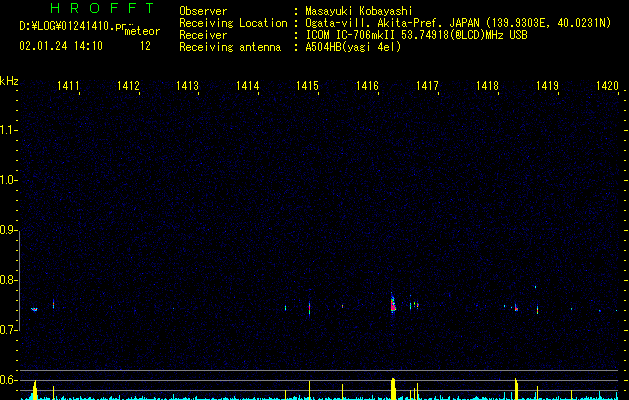Click the 1420 time axis marker
This screenshot has width=629, height=400.
point(607,85)
